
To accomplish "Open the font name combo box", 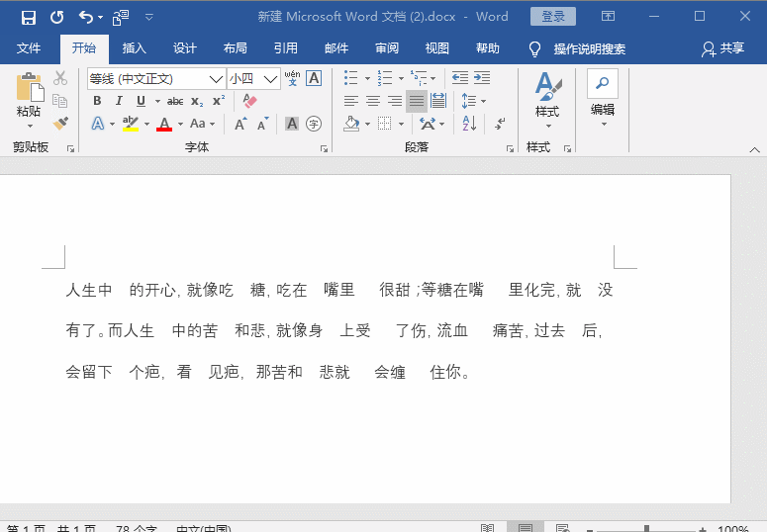I will 156,79.
